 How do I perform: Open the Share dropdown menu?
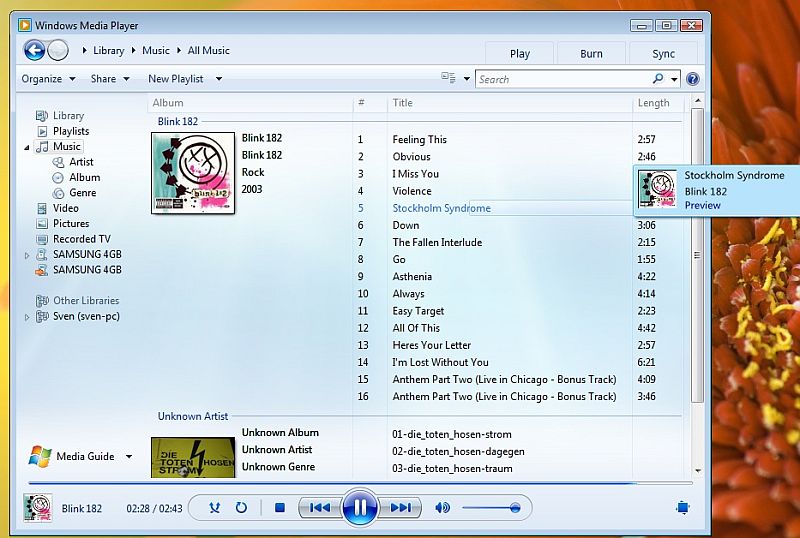coord(110,79)
